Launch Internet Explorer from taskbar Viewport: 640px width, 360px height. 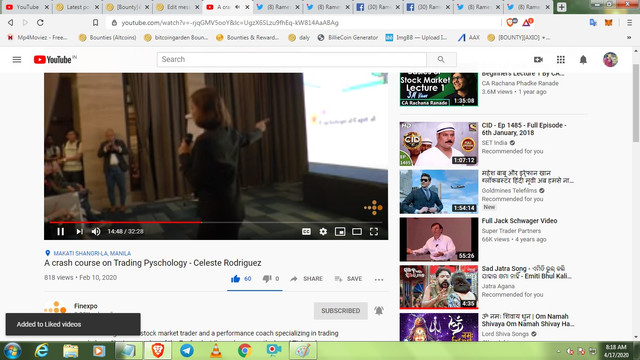point(42,351)
